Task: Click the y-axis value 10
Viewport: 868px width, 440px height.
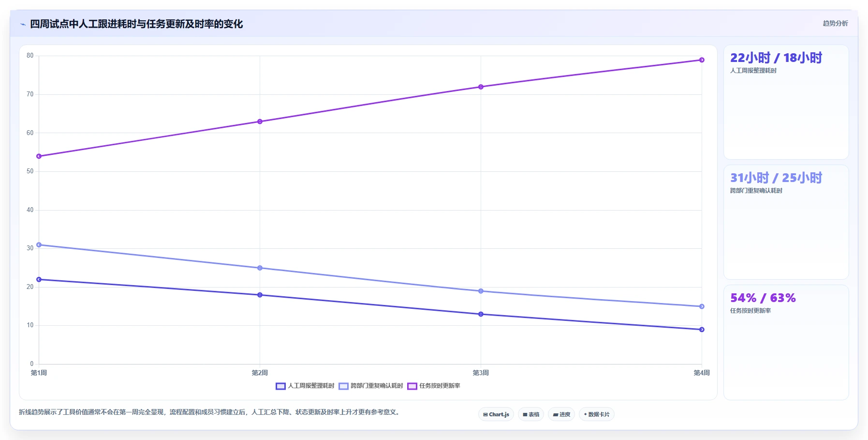Action: point(30,325)
